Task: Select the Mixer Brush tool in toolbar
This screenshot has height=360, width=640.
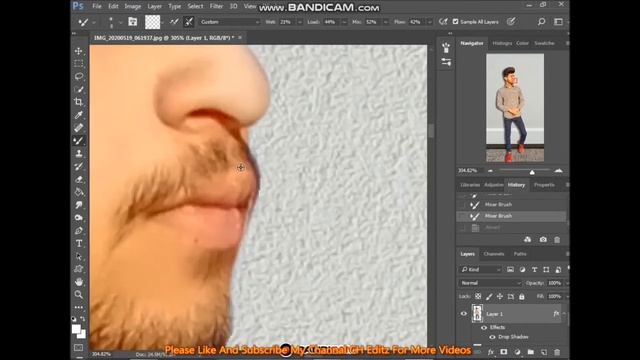Action: click(x=79, y=141)
